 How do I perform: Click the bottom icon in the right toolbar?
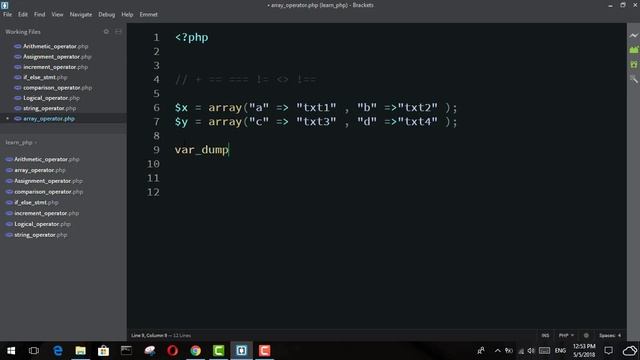[633, 79]
